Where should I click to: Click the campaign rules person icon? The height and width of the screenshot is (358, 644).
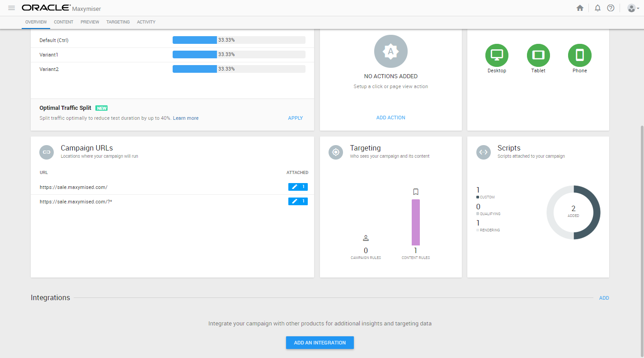366,238
